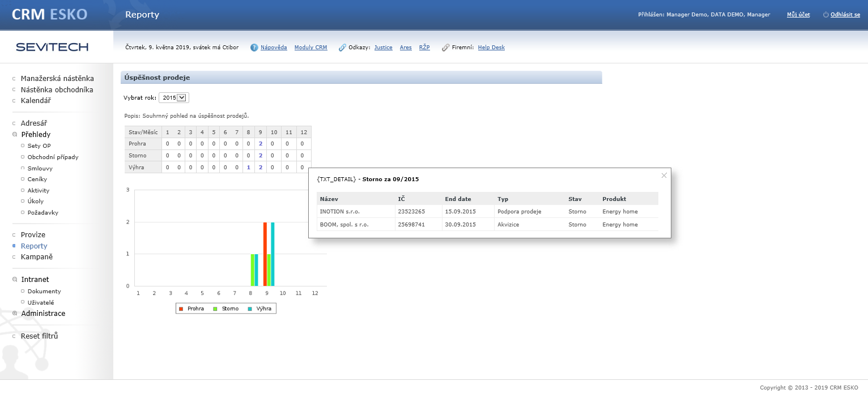Open Adresář from the sidebar
This screenshot has width=868, height=398.
pyautogui.click(x=34, y=123)
